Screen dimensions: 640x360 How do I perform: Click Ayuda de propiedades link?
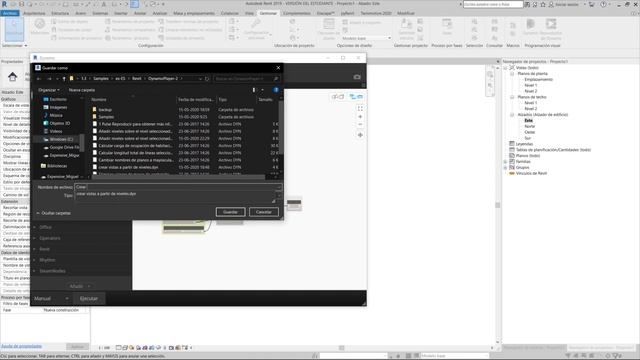pos(21,347)
